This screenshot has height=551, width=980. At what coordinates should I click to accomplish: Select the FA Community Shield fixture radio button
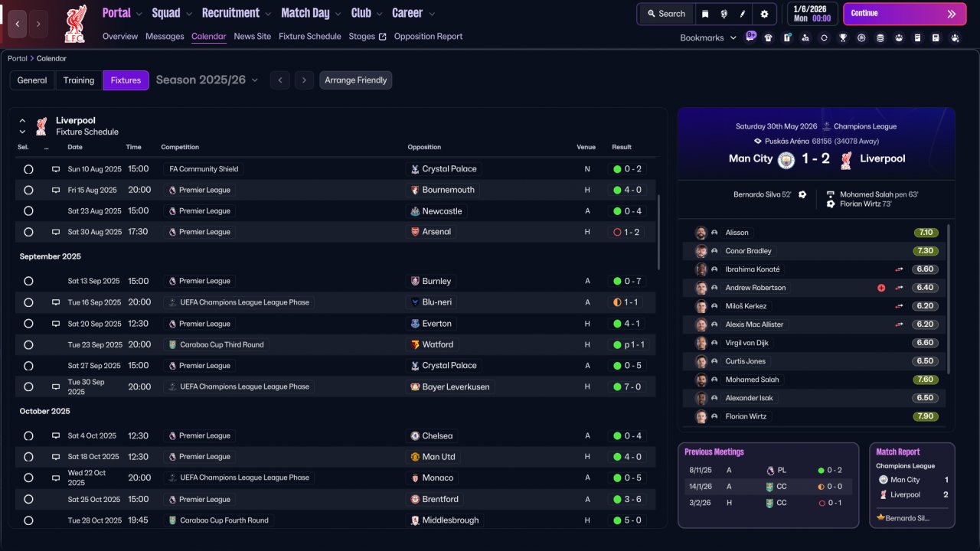point(28,169)
